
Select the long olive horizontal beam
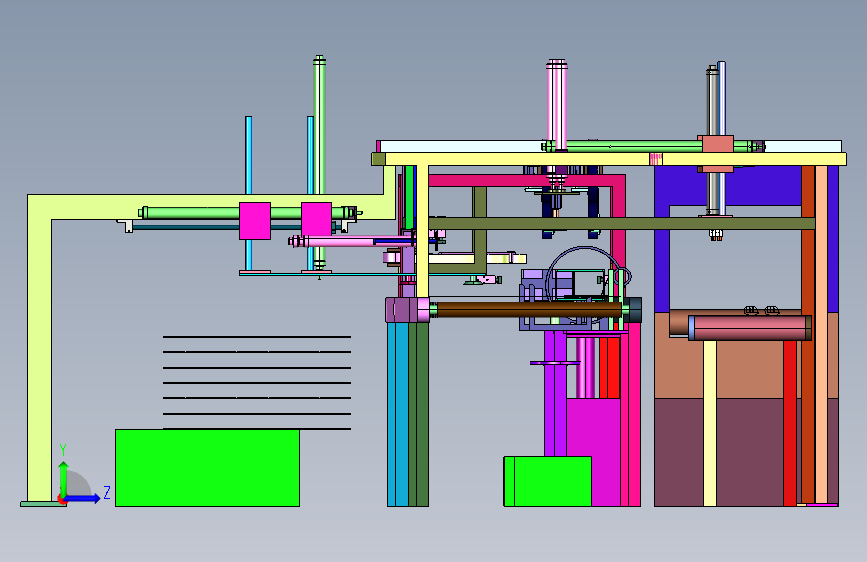[621, 223]
